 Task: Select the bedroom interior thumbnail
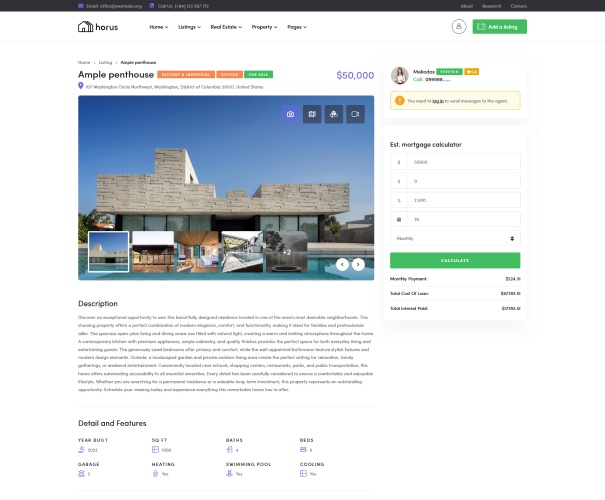[x=198, y=252]
